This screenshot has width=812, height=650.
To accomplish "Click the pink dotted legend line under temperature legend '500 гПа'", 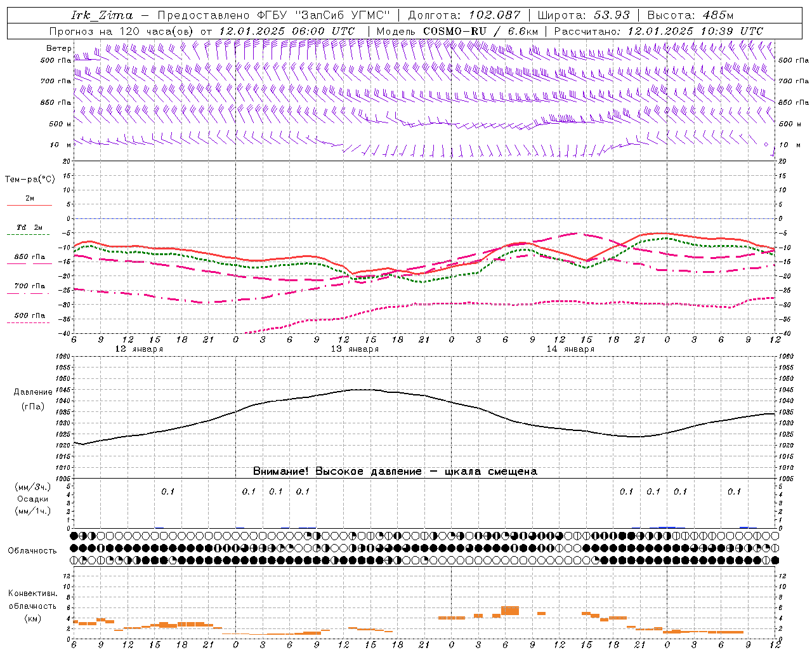I will coord(29,322).
